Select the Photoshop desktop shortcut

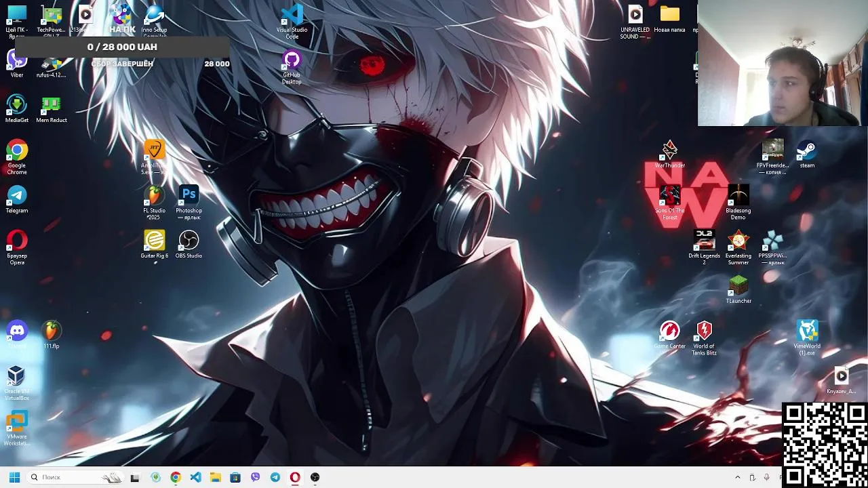point(189,202)
